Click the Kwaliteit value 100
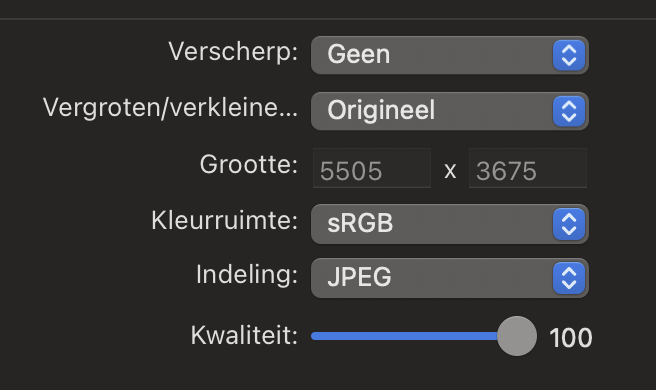 click(x=571, y=338)
